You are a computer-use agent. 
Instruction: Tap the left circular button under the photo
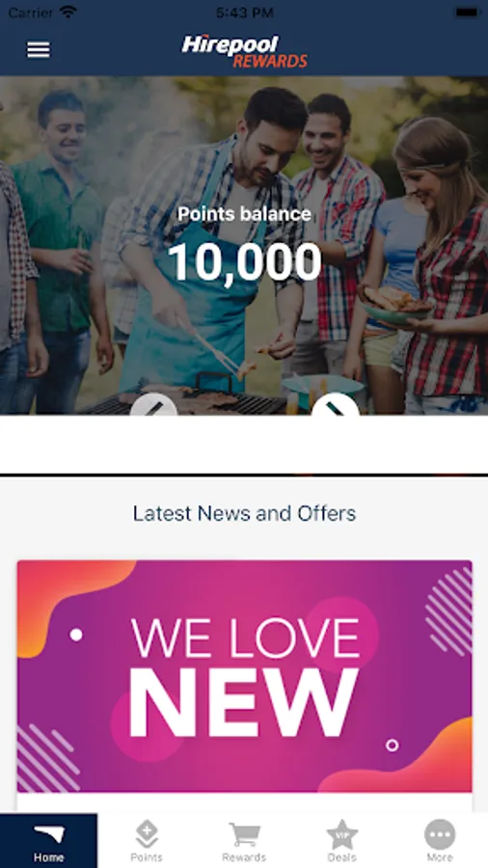153,405
